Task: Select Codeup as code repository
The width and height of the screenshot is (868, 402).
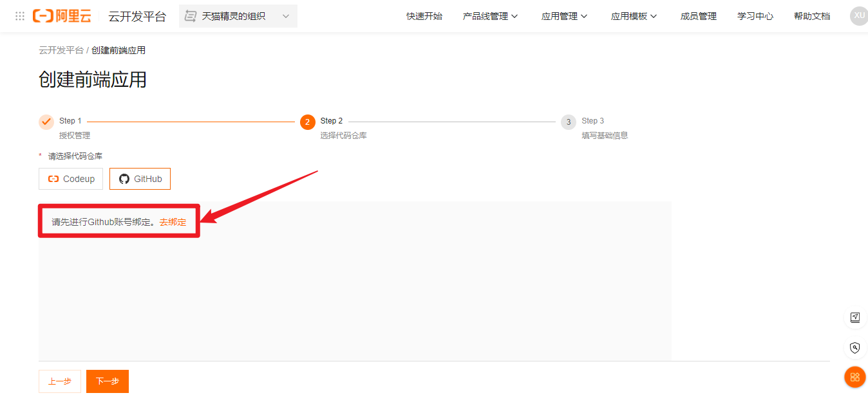Action: point(71,179)
